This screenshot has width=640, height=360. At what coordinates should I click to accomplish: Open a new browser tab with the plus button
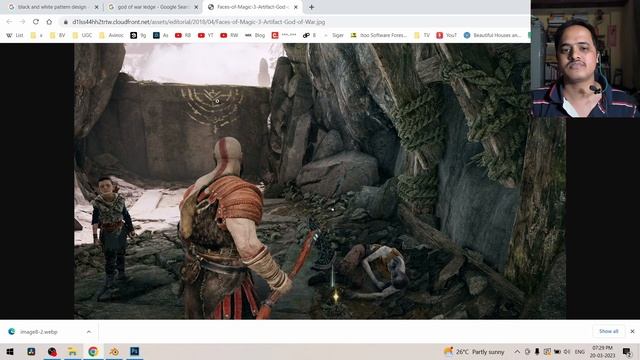[311, 7]
